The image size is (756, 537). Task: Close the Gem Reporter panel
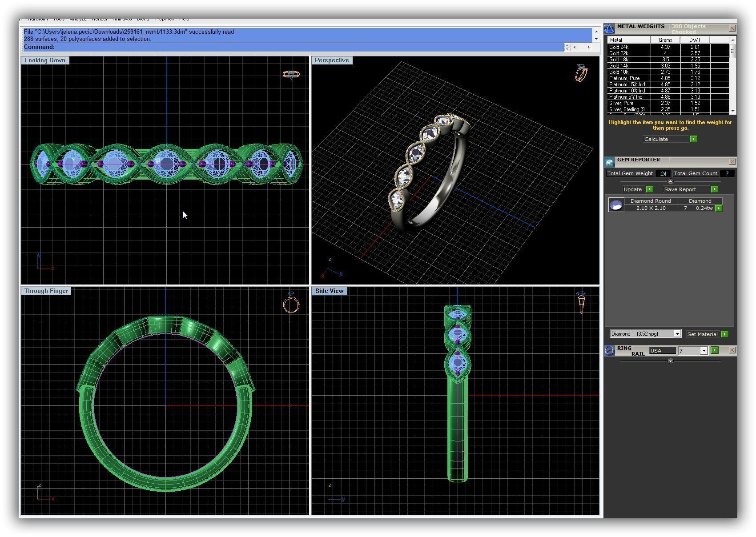coord(732,162)
